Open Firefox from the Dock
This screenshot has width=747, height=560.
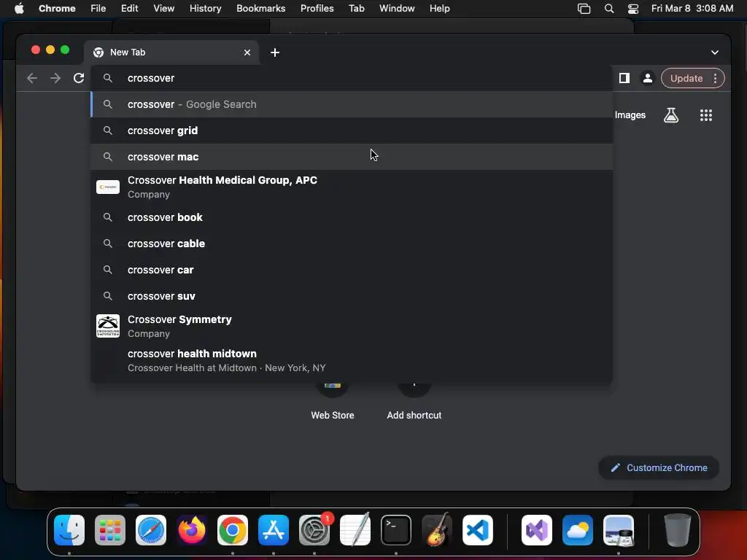(x=192, y=530)
